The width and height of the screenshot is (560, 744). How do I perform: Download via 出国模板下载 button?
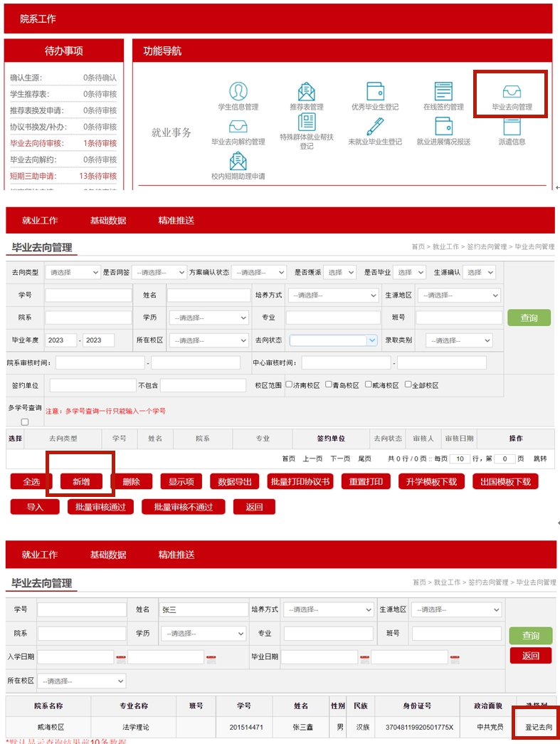505,481
